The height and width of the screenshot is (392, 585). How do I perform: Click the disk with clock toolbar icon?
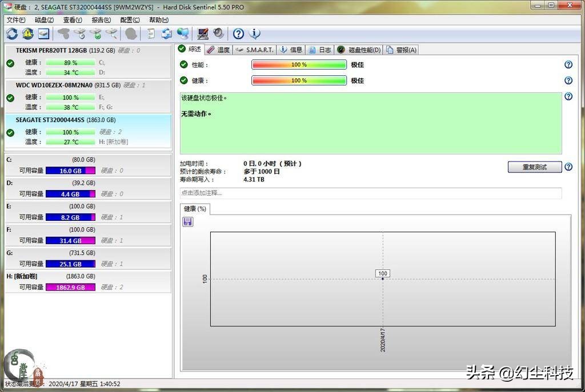coord(79,34)
